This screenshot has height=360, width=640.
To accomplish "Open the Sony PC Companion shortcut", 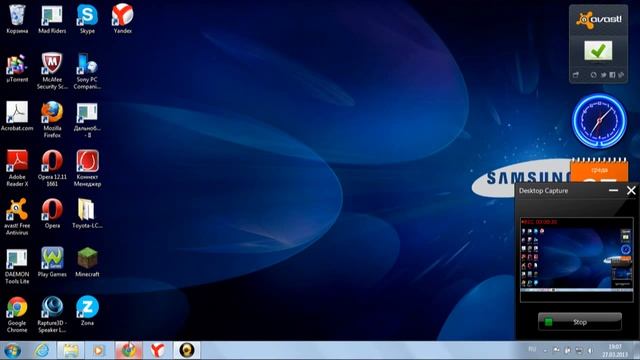I will tap(87, 71).
